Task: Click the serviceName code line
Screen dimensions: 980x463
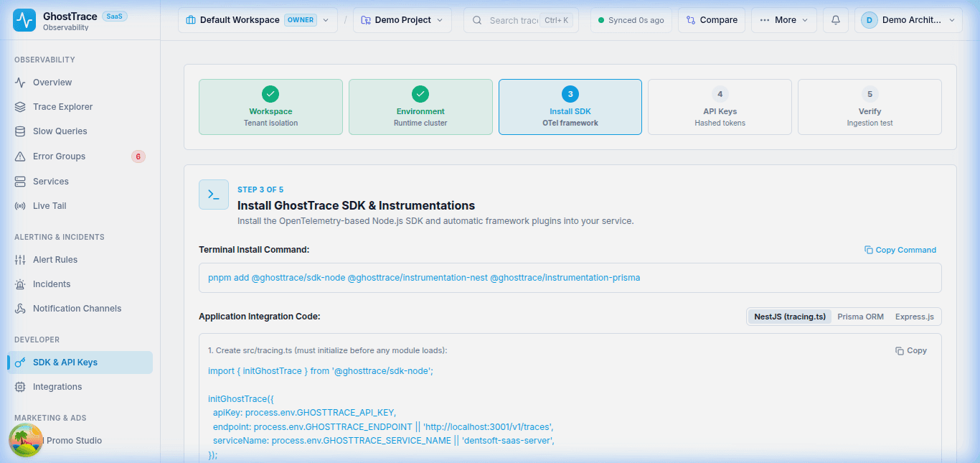Action: 384,441
